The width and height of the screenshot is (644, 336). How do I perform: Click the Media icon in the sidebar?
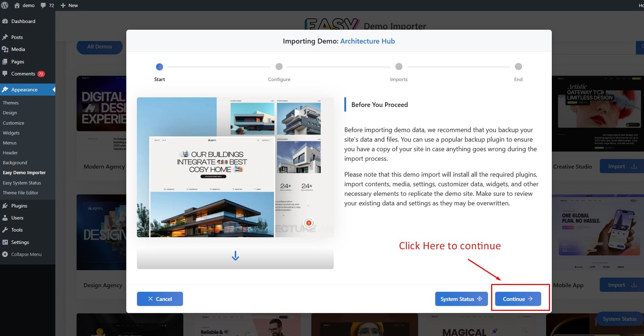click(x=5, y=49)
